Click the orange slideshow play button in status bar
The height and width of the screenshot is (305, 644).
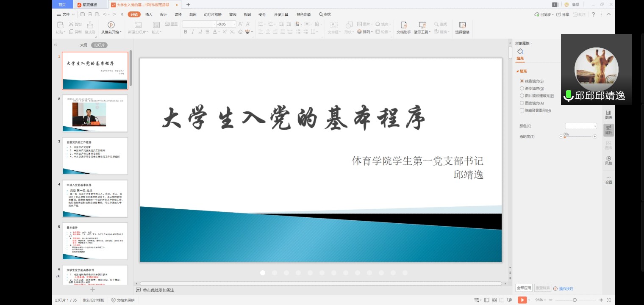click(522, 300)
